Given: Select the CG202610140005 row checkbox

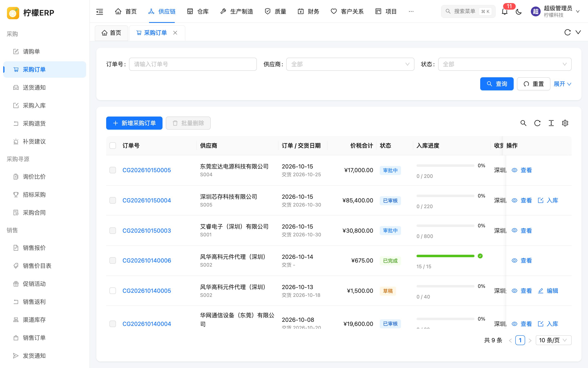Looking at the screenshot, I should [113, 291].
